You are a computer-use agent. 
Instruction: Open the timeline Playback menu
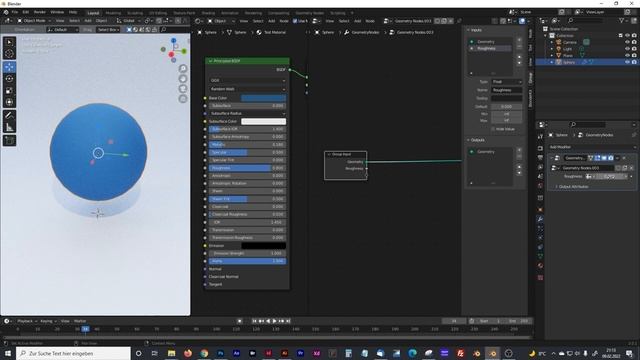27,321
